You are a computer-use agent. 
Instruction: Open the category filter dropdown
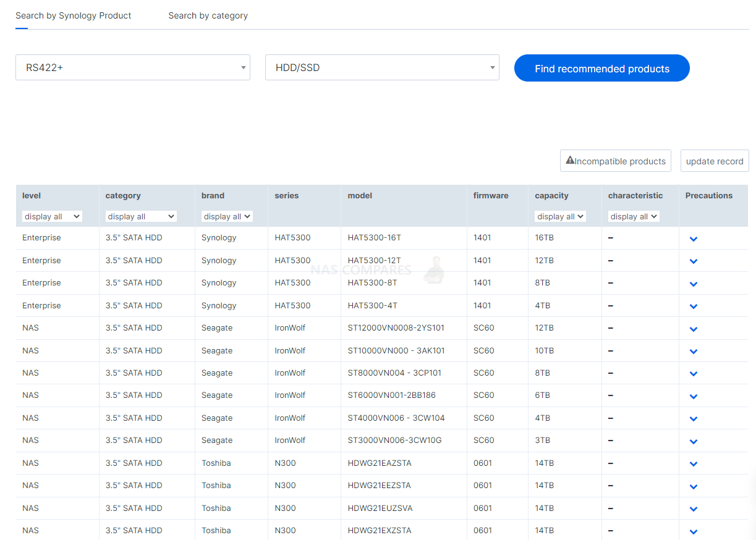141,216
